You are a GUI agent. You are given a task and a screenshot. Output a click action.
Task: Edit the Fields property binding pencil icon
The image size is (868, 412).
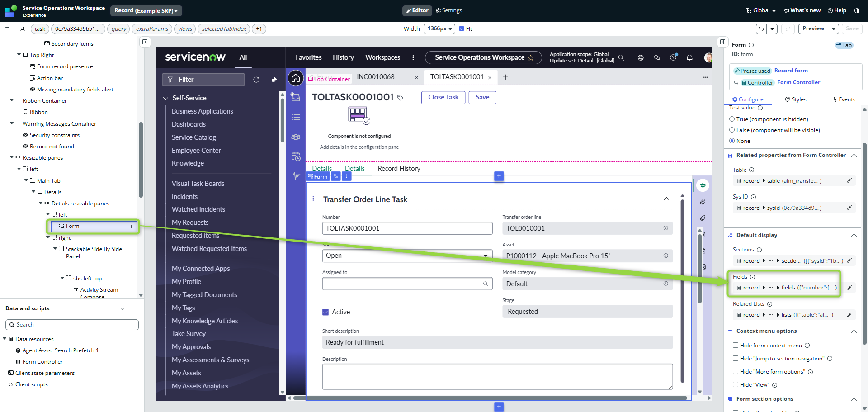coord(849,288)
